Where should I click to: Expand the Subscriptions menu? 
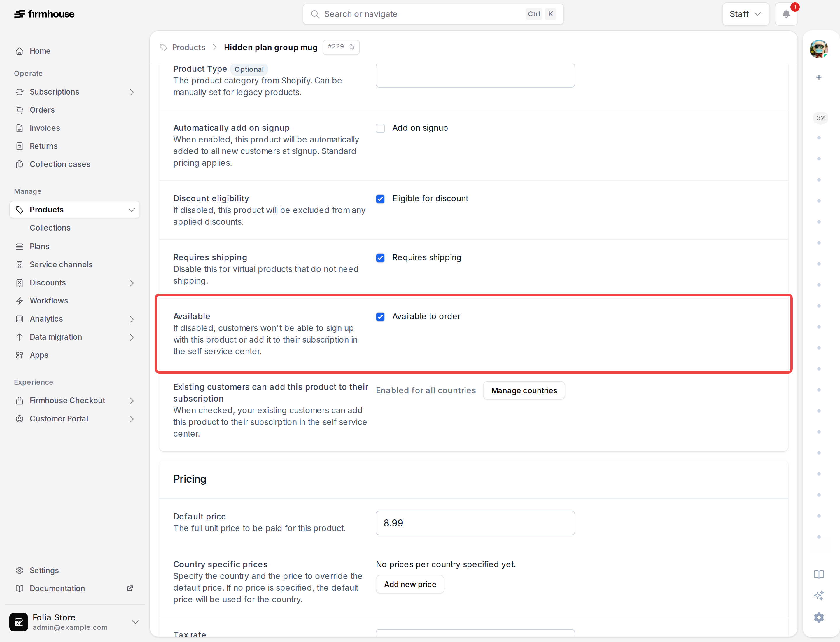[x=132, y=92]
